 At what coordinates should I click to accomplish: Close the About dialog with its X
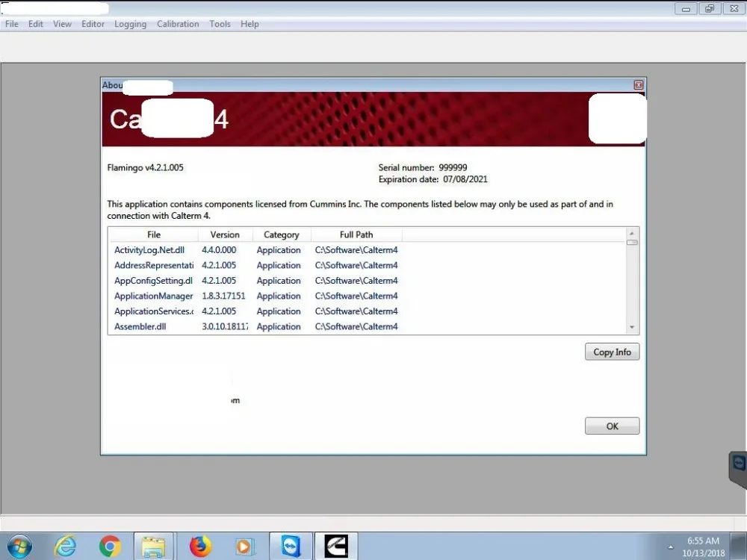pos(639,84)
